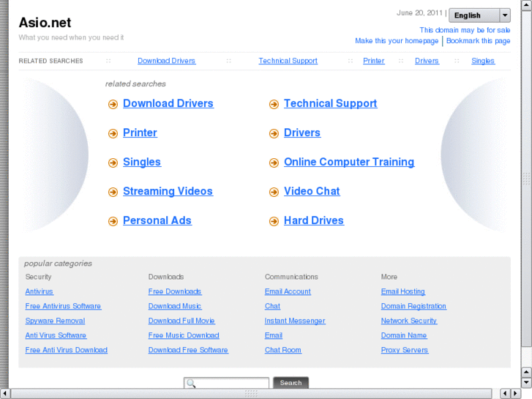532x399 pixels.
Task: Open Download Music link
Action: point(175,306)
